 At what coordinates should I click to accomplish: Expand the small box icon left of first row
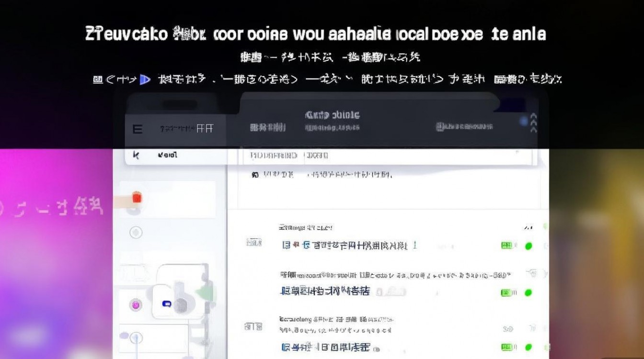pyautogui.click(x=253, y=243)
